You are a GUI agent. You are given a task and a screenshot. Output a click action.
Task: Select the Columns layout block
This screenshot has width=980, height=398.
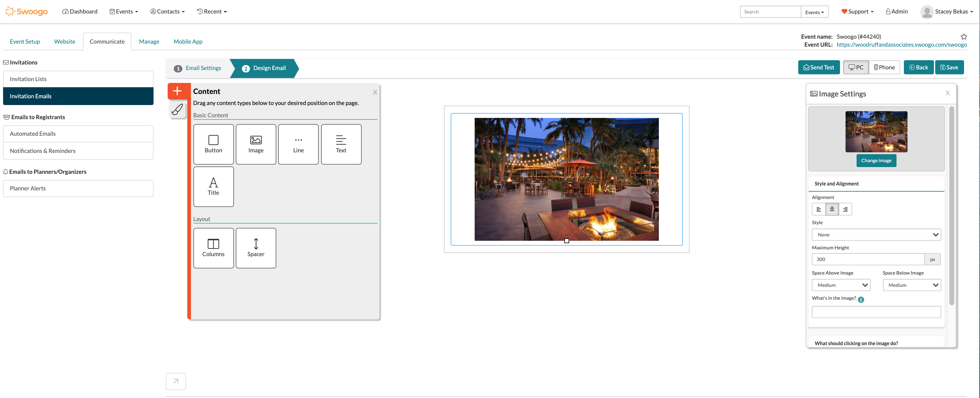[213, 248]
